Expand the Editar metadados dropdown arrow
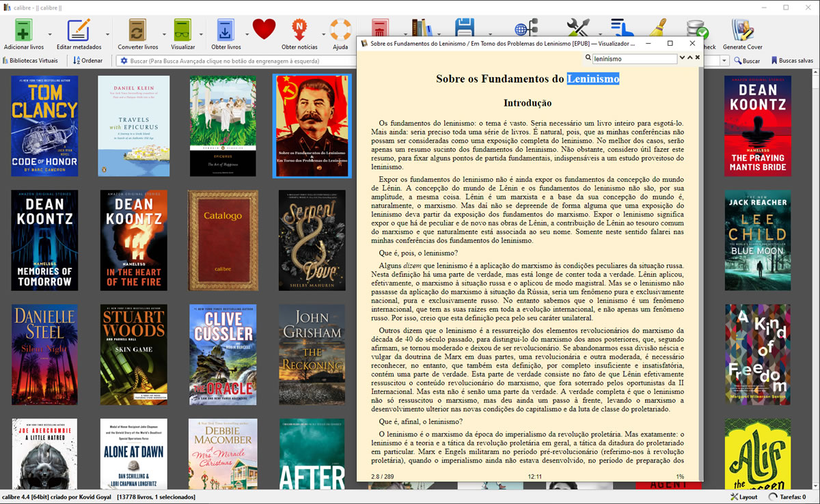 point(107,34)
